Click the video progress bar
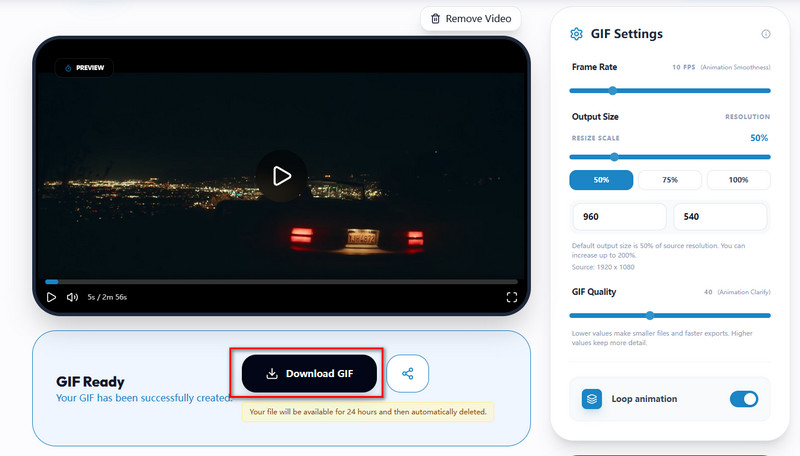 pyautogui.click(x=281, y=282)
